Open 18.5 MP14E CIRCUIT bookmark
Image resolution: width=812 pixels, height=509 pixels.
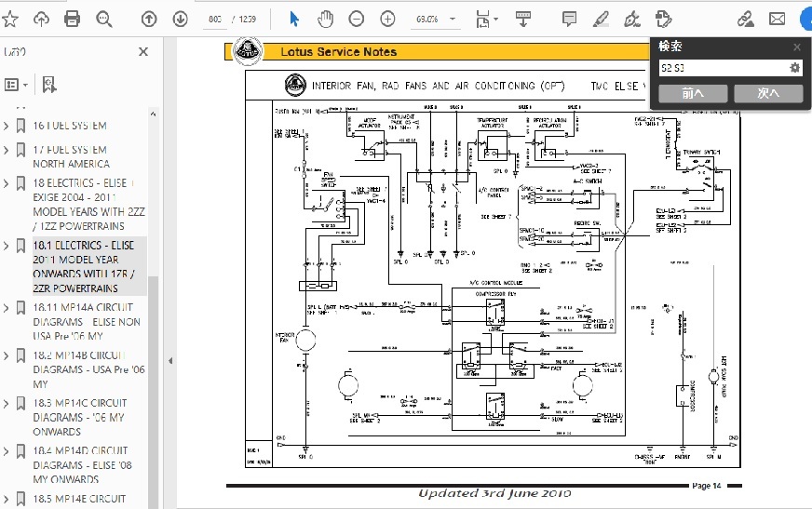[x=79, y=499]
